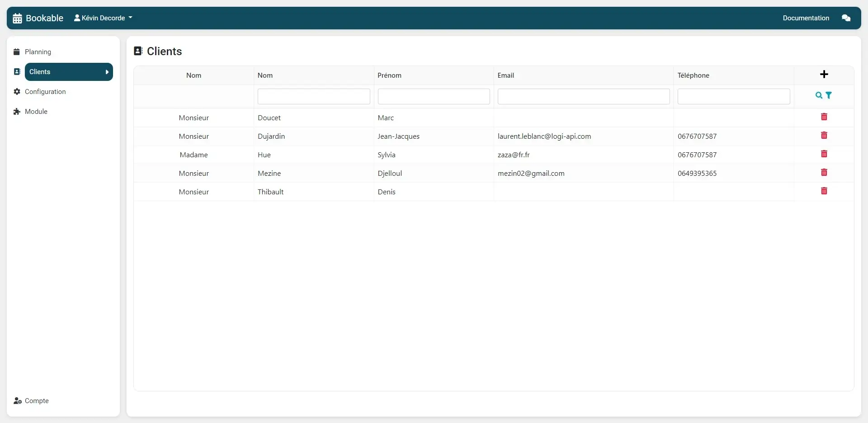Open Module in sidebar
This screenshot has height=423, width=868.
pos(36,112)
